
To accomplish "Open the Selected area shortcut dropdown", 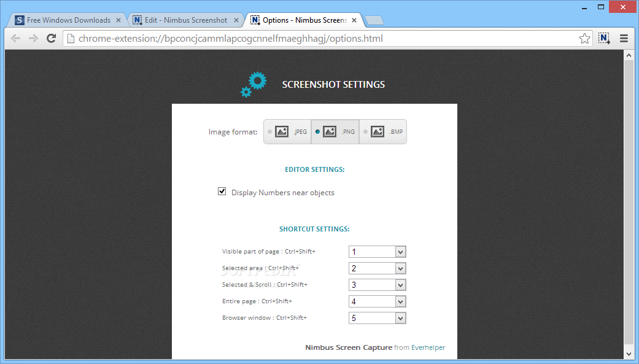I will tap(378, 268).
